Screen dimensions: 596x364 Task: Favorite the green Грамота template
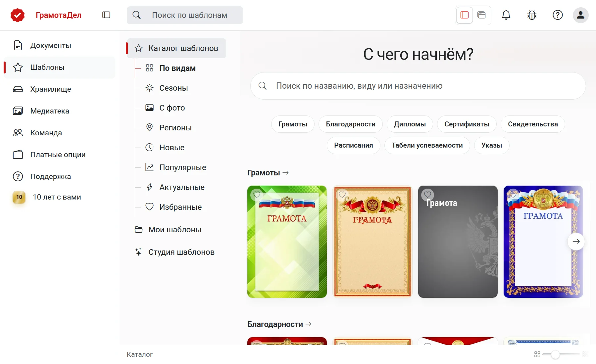tap(257, 195)
